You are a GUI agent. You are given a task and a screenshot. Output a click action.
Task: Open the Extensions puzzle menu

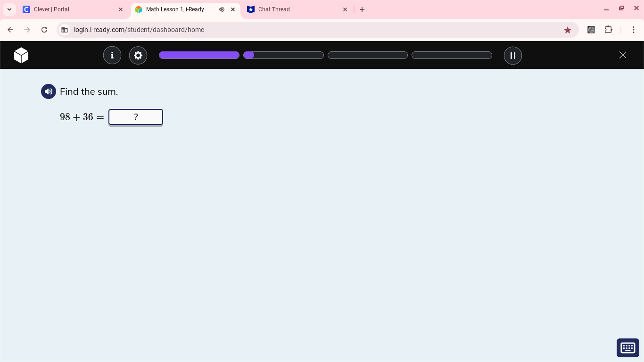pyautogui.click(x=609, y=30)
